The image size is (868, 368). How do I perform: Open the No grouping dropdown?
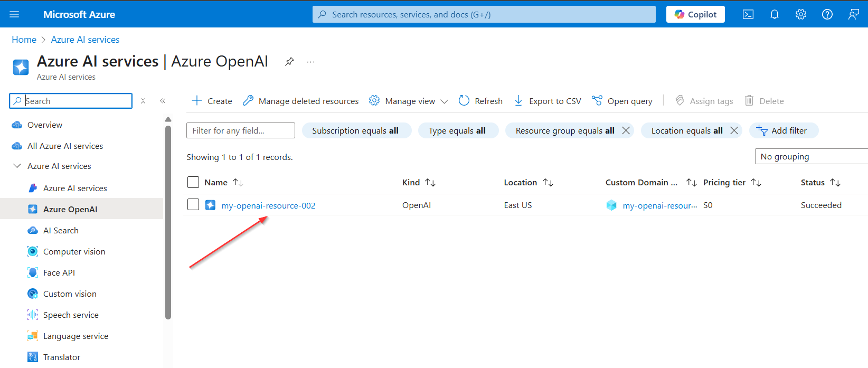tap(812, 156)
